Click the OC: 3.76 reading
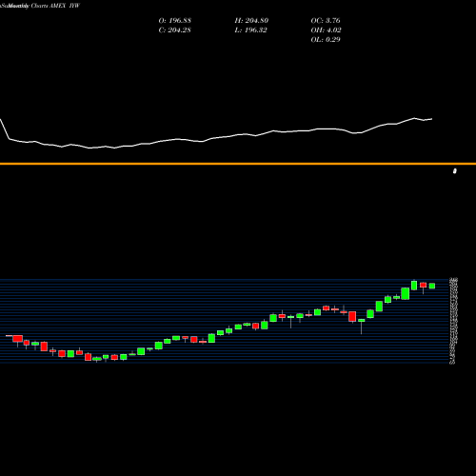This screenshot has width=476, height=476. (326, 21)
